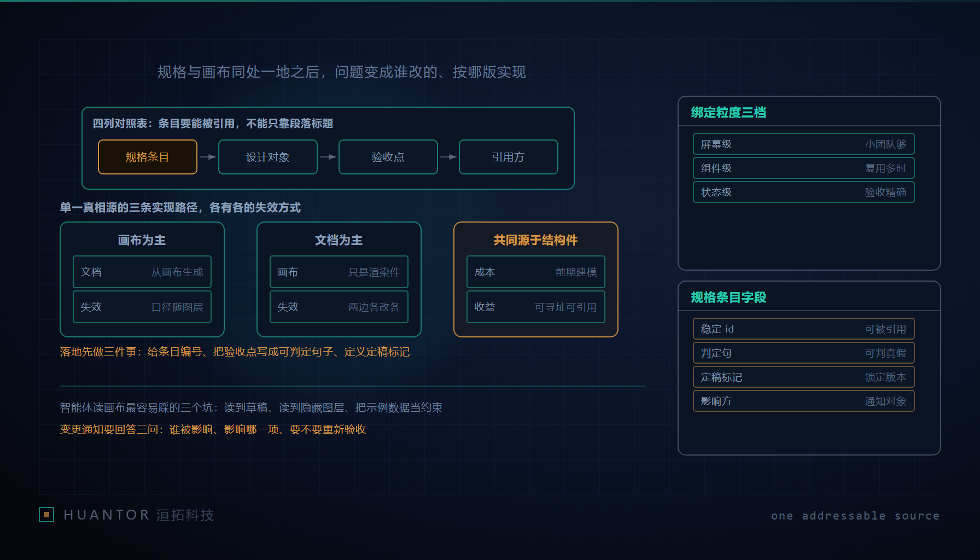This screenshot has width=980, height=560.
Task: Click the HUANTOR 洹拓科技 footer wordmark
Action: (139, 515)
